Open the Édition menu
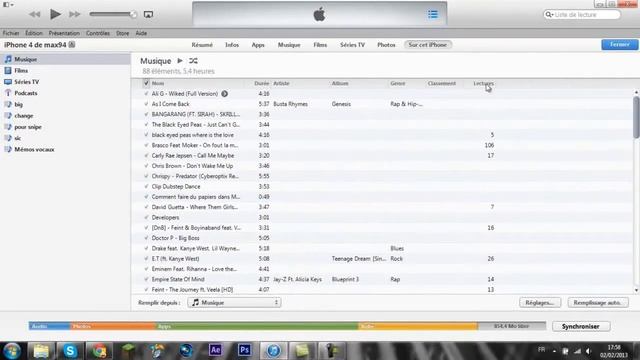The image size is (640, 360). [x=33, y=33]
